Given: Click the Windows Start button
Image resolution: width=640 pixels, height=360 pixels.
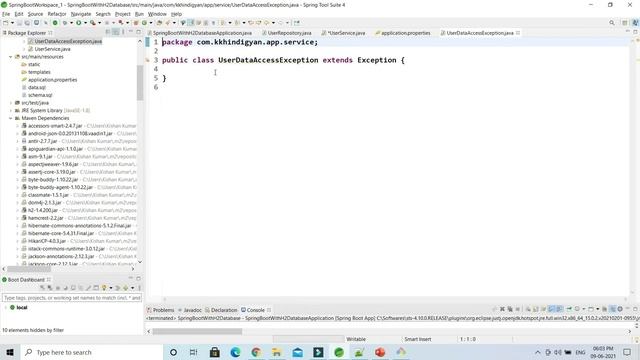Looking at the screenshot, I should pos(10,352).
